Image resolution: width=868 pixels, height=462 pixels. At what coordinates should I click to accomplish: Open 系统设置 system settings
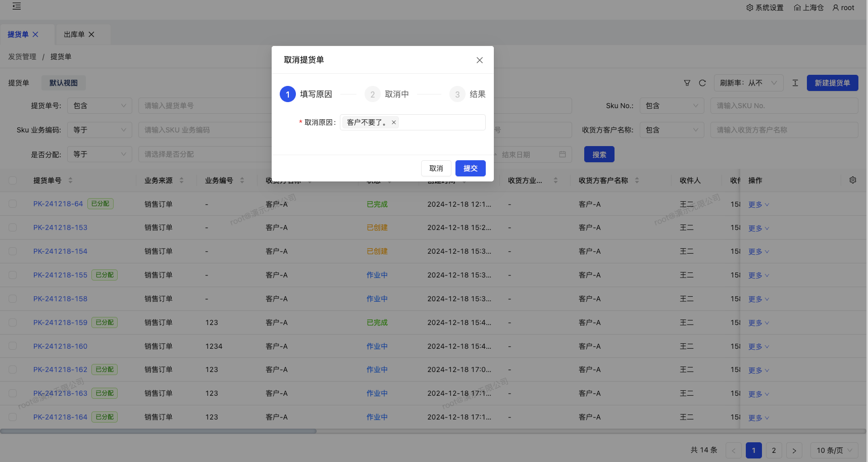764,7
